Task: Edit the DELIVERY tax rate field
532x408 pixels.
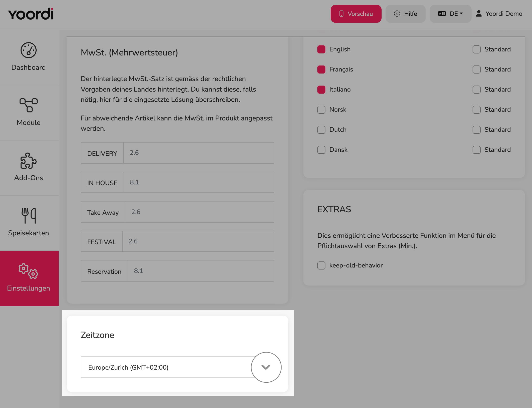Action: click(x=199, y=153)
